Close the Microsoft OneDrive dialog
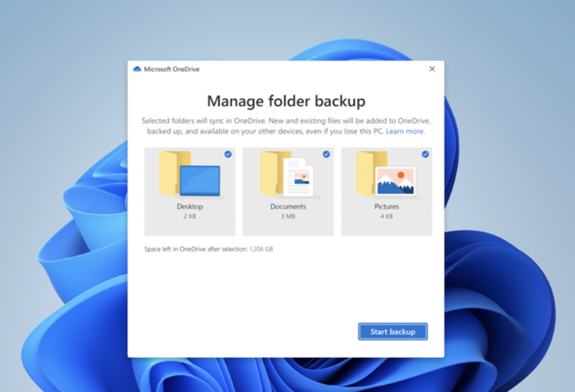 click(x=433, y=69)
